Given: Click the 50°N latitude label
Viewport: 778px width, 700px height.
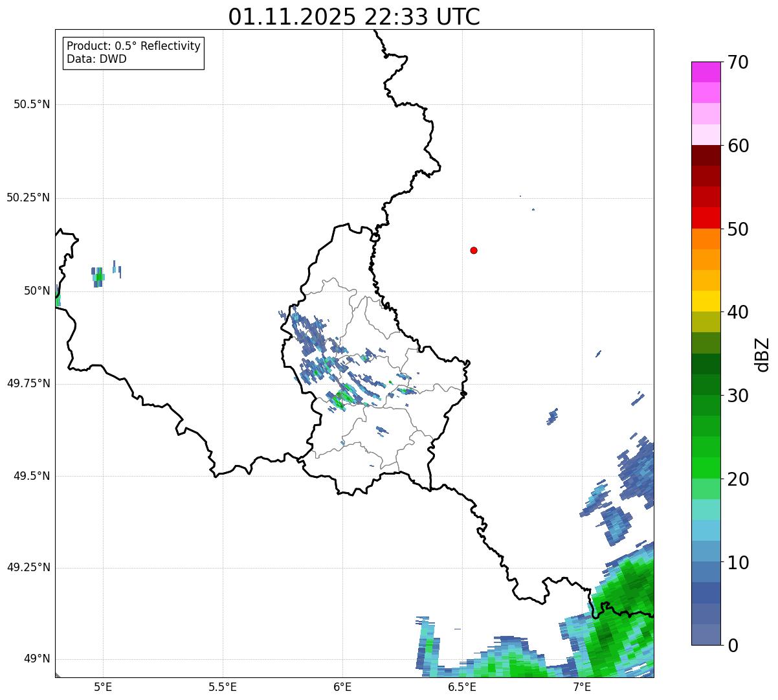Looking at the screenshot, I should tap(37, 291).
